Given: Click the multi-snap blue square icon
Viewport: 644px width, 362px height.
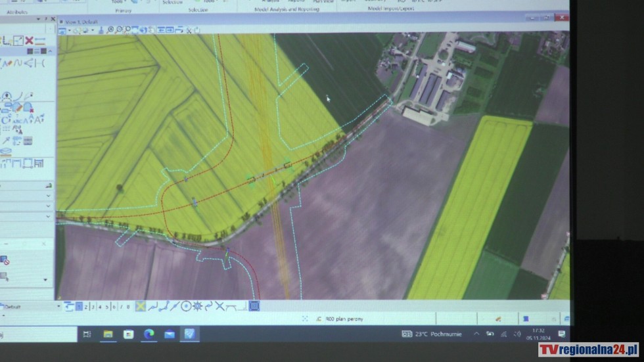Looking at the screenshot, I should tap(254, 306).
